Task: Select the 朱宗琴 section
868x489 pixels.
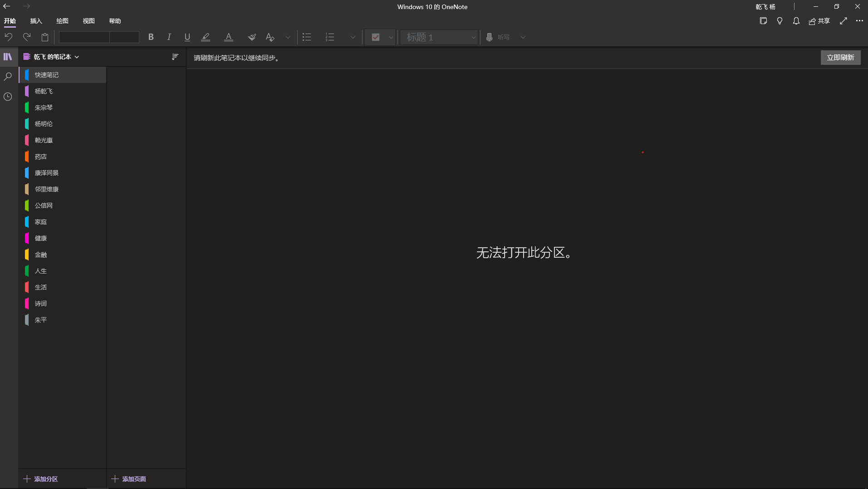Action: (x=63, y=108)
